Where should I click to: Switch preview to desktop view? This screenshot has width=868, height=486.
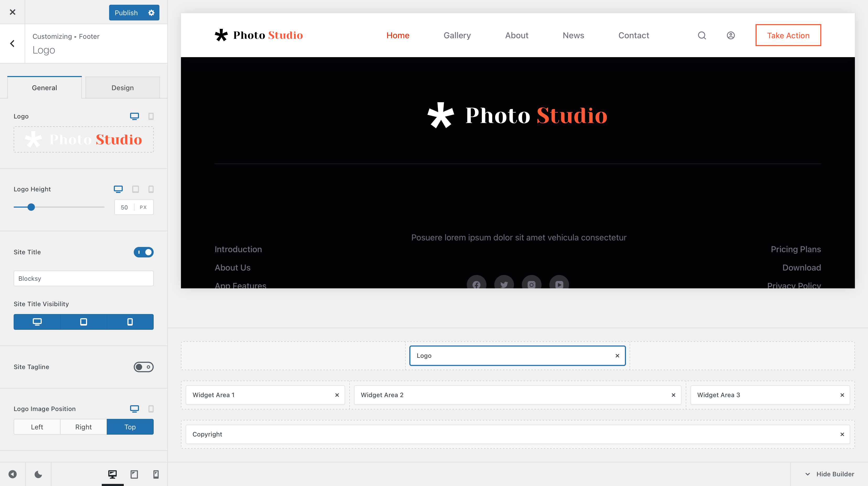tap(112, 474)
